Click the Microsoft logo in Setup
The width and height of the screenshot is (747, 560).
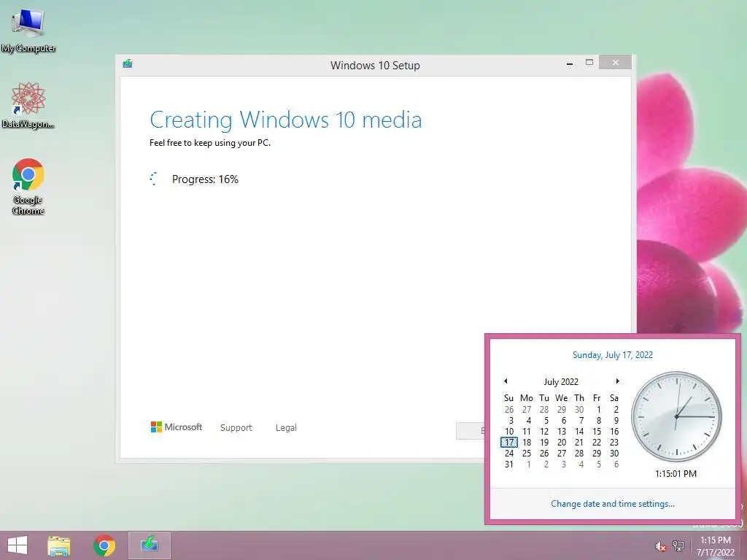coord(177,427)
